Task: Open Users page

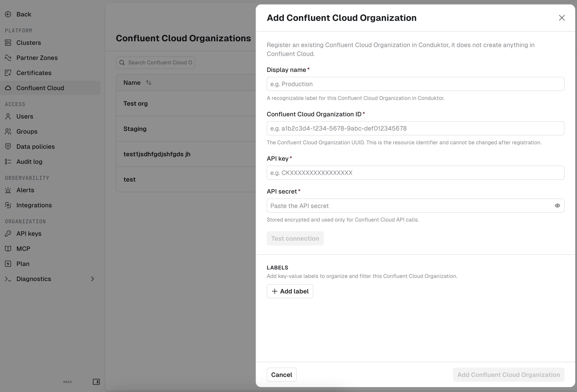Action: coord(50,117)
